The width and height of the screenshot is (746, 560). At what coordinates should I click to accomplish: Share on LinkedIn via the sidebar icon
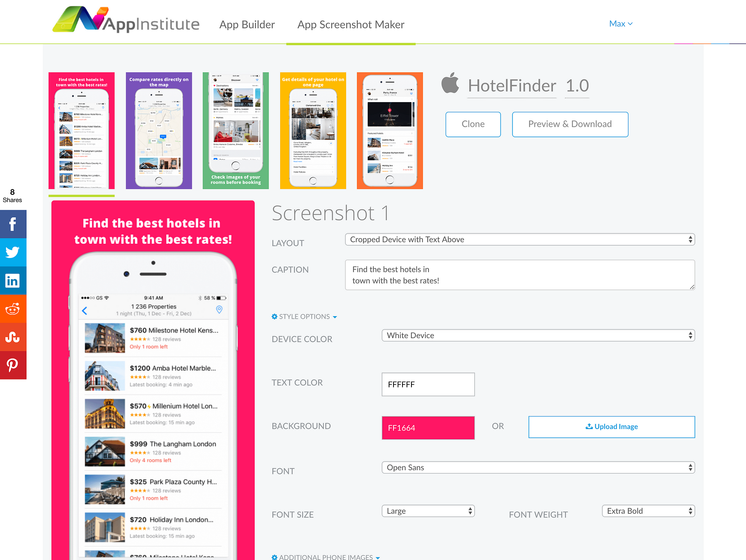click(13, 281)
